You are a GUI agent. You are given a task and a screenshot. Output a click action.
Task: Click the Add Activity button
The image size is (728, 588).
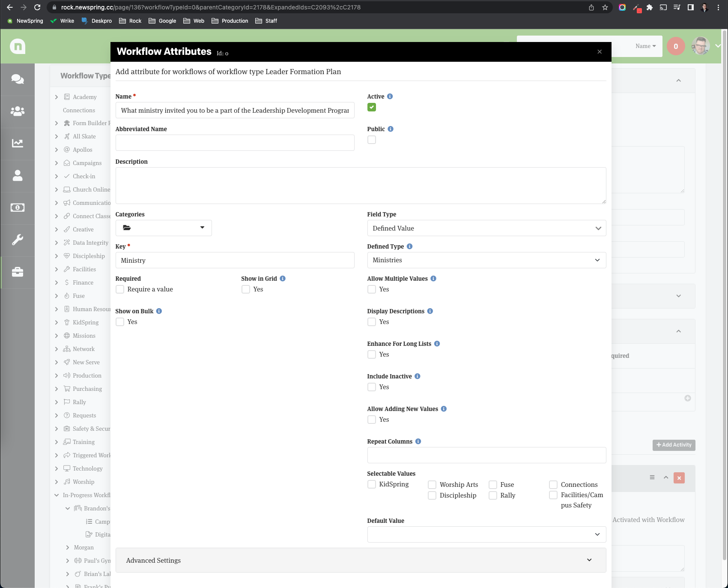pyautogui.click(x=674, y=445)
